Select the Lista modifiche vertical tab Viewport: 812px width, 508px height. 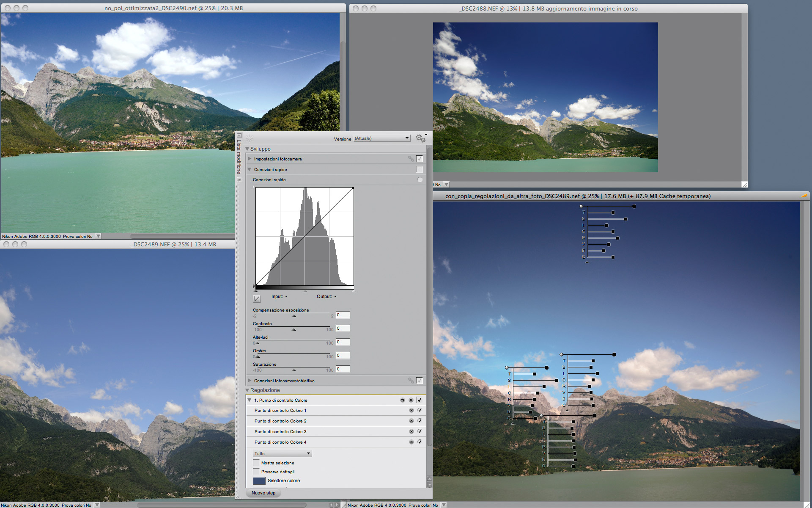coord(239,157)
